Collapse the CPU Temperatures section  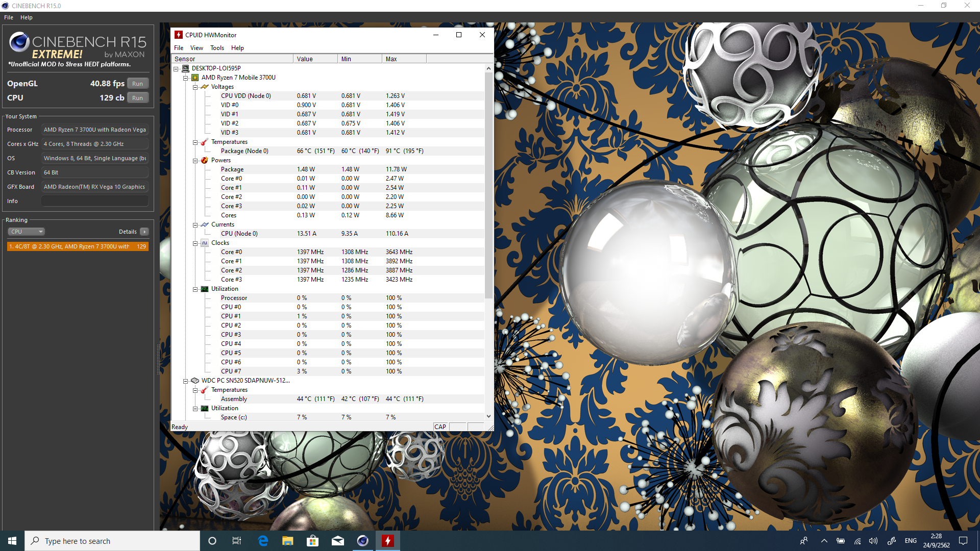coord(195,142)
